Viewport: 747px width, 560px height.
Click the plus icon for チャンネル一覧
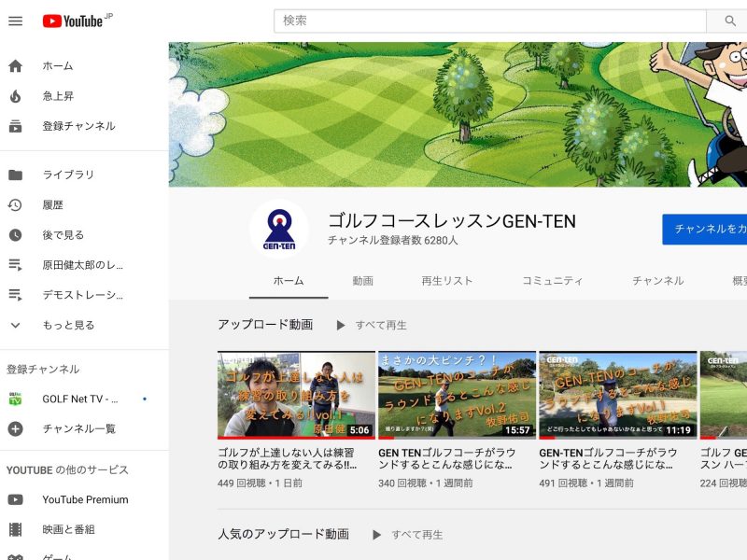tap(15, 428)
